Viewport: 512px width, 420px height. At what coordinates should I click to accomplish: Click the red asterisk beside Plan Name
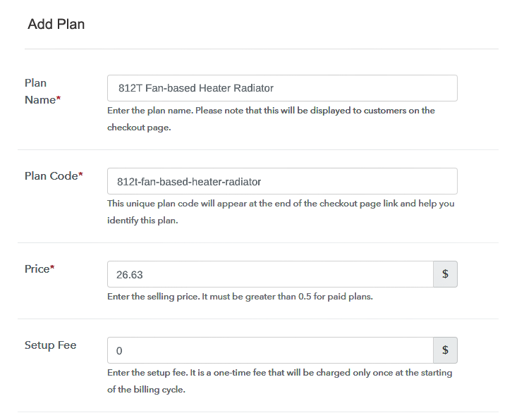[x=59, y=100]
